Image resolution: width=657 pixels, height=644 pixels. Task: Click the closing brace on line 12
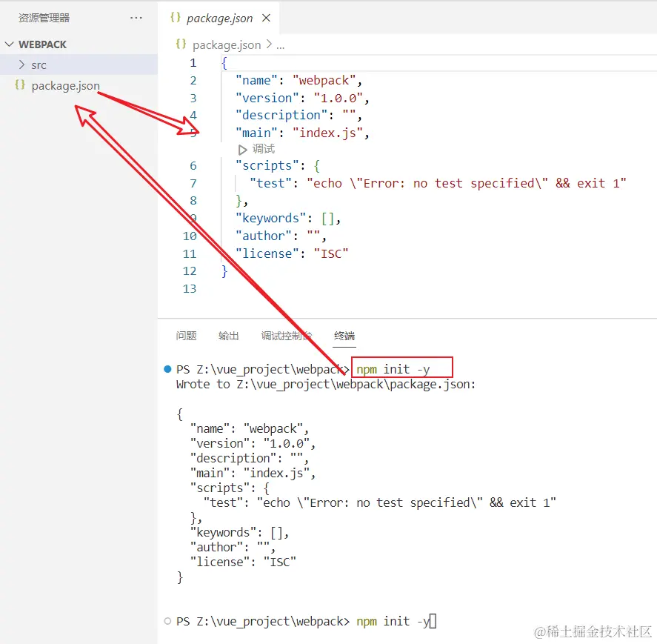pyautogui.click(x=224, y=271)
